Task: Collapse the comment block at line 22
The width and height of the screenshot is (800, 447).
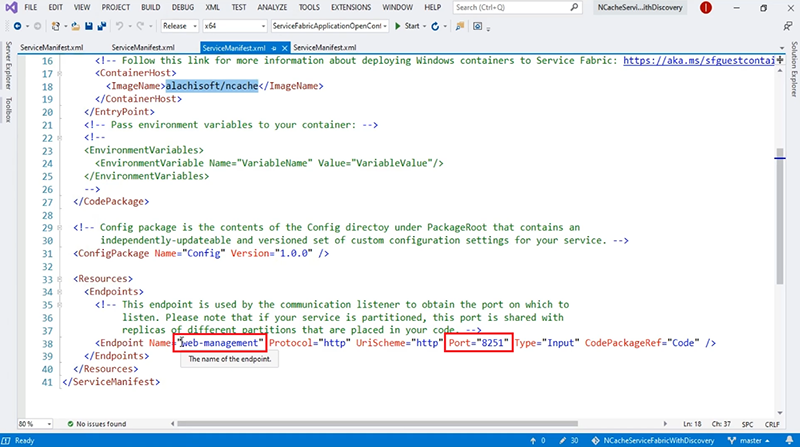Action: tap(60, 138)
